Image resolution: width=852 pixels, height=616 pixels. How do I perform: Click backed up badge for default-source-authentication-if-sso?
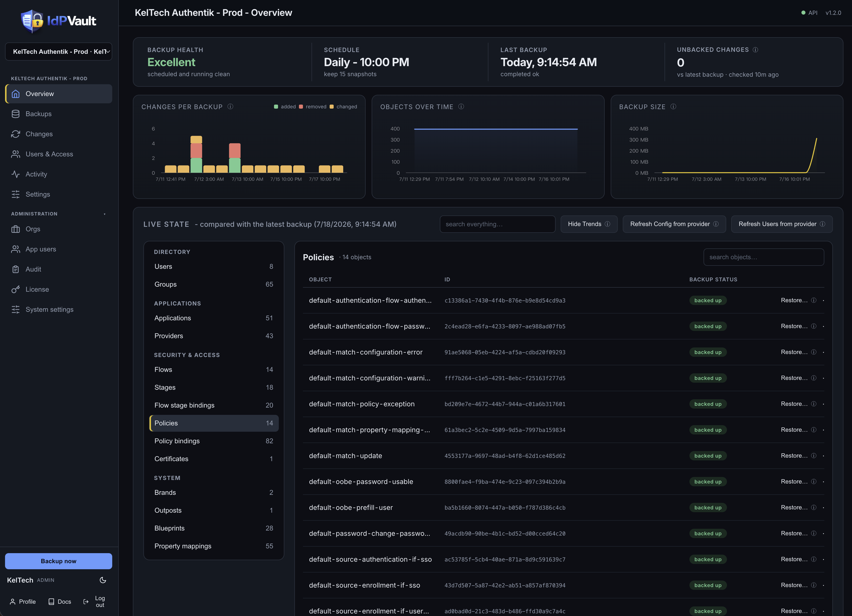click(708, 559)
